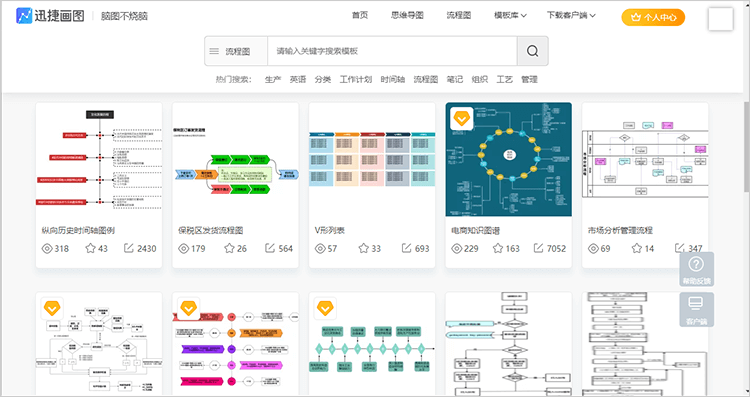750x397 pixels.
Task: Click the 脑图不烧脑 slogan text
Action: tap(124, 16)
